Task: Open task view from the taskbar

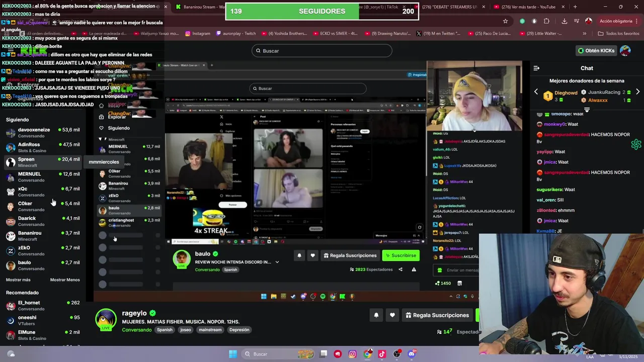Action: click(324, 354)
